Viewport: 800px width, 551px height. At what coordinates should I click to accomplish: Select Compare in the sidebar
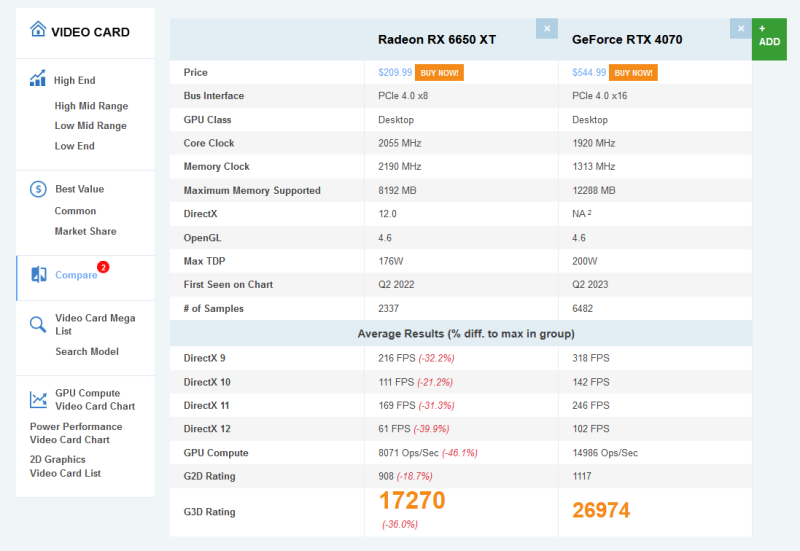click(x=76, y=275)
